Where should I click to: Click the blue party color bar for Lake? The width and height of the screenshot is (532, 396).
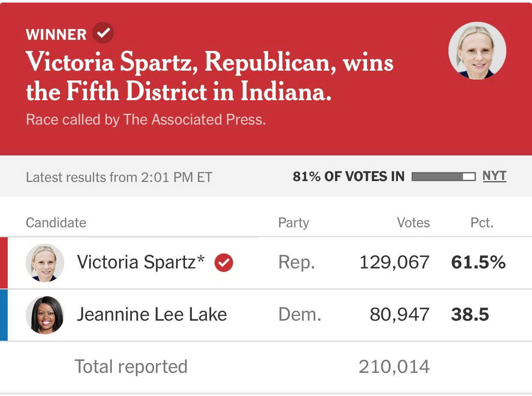click(4, 315)
